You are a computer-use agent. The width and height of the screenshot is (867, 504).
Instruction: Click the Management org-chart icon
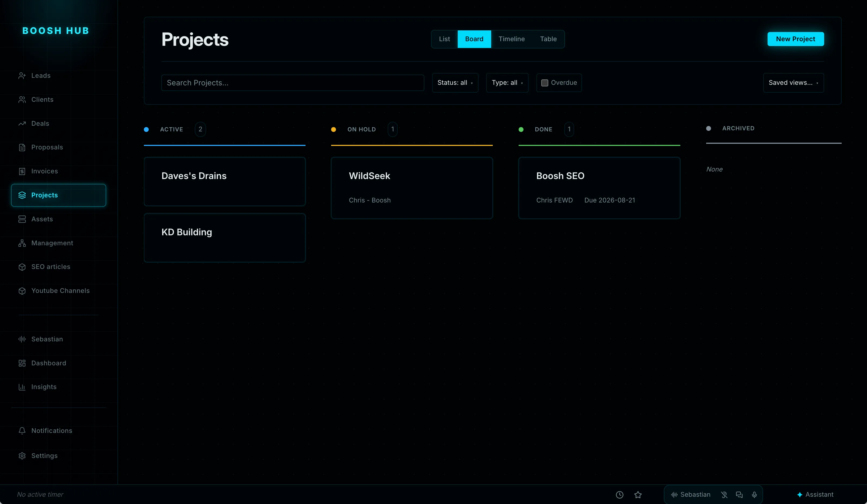22,243
